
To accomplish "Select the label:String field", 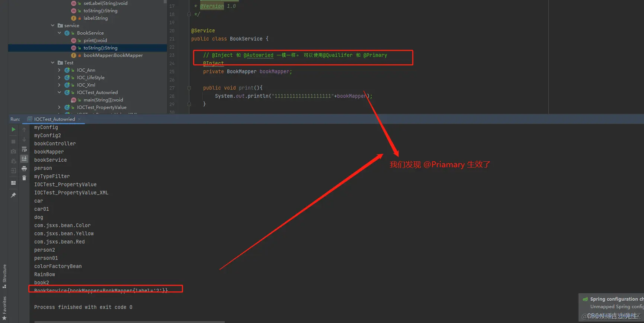I will [96, 18].
